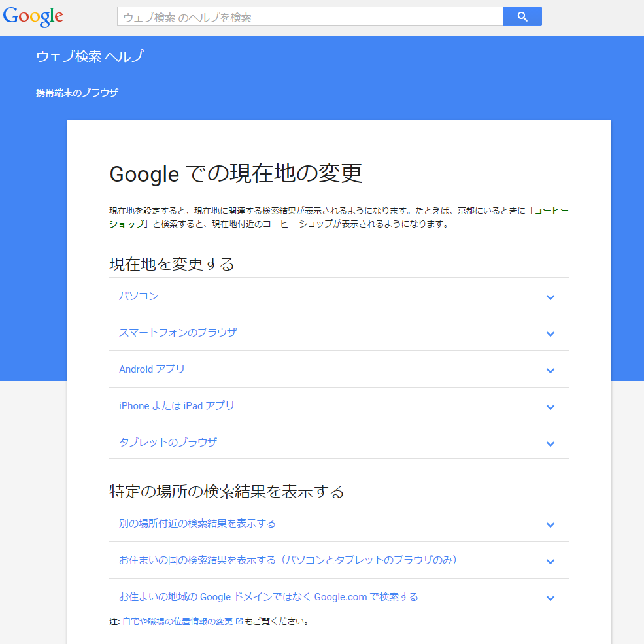
Task: Open the 自宅や職場の位置情報の変更 link
Action: tap(178, 621)
